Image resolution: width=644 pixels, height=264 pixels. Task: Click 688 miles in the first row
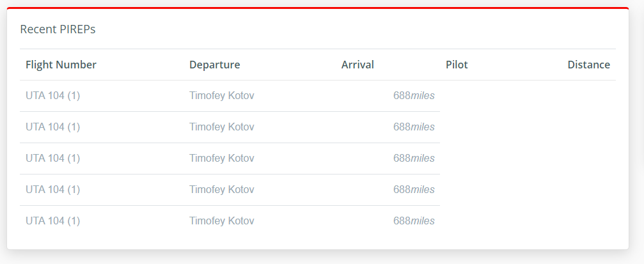tap(414, 96)
